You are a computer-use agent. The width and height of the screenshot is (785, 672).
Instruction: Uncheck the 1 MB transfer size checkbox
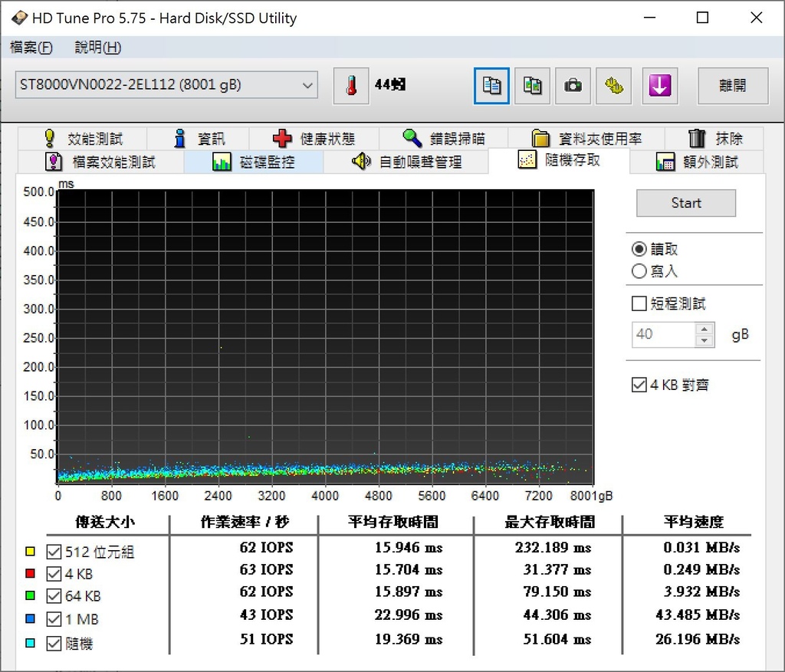tap(54, 619)
